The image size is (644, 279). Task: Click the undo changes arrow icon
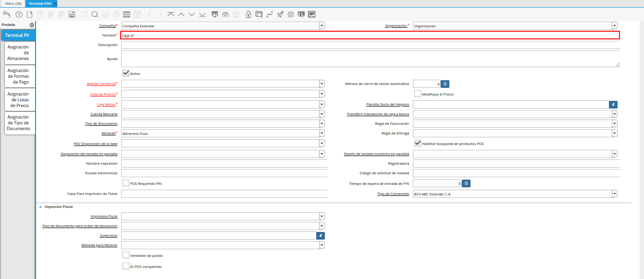[x=7, y=14]
